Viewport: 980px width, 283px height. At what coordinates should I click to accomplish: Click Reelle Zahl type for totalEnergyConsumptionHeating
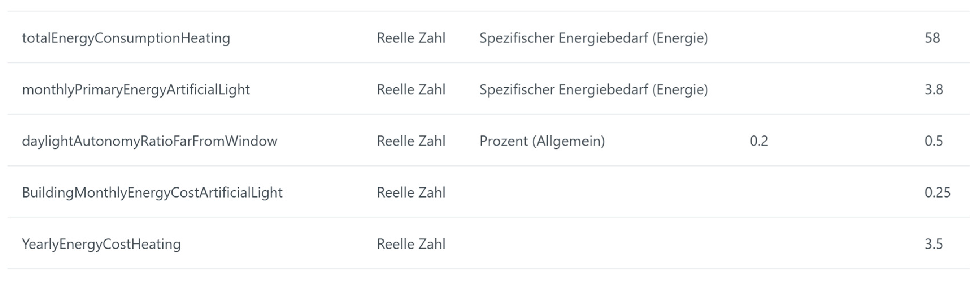pos(411,38)
